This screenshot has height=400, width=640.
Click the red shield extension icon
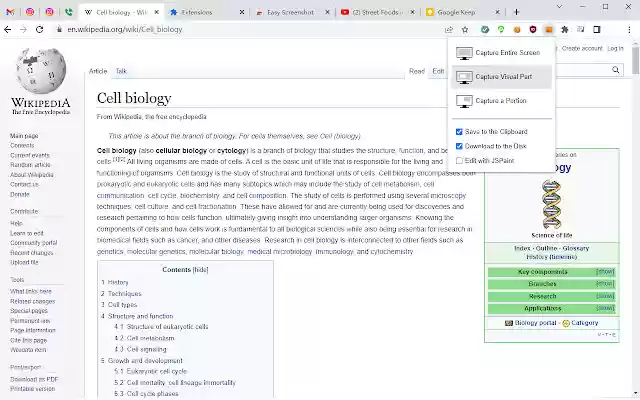[x=533, y=29]
